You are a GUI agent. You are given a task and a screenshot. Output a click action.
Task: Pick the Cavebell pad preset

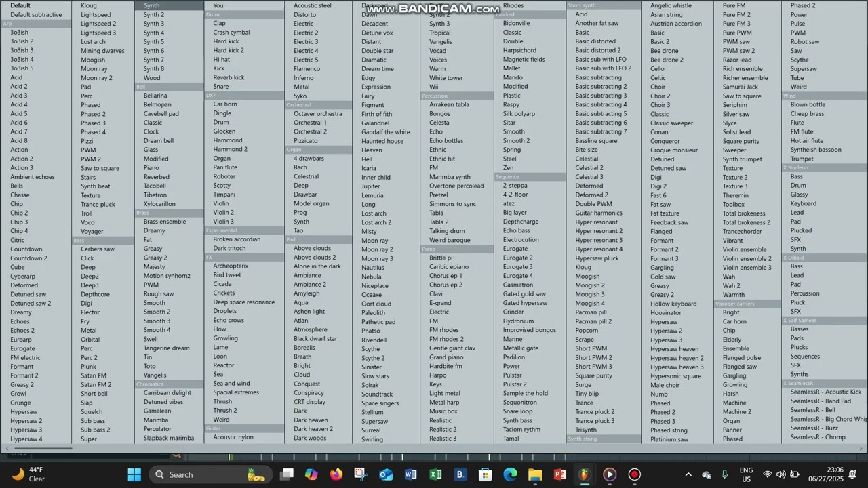[161, 114]
